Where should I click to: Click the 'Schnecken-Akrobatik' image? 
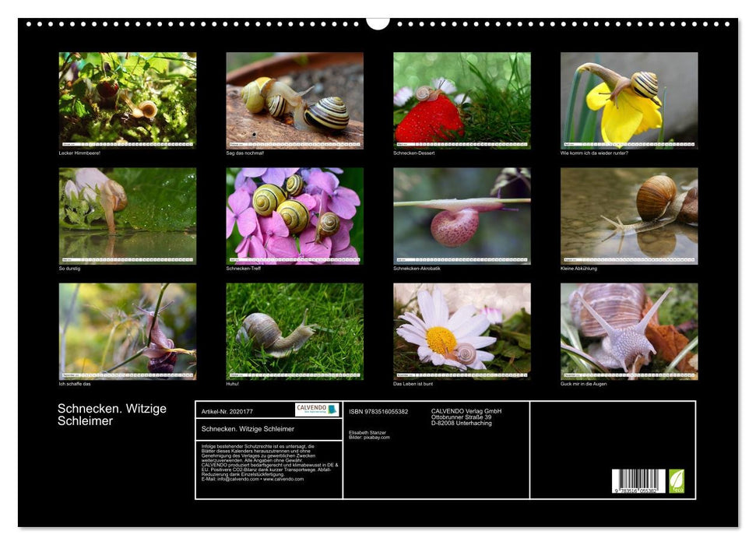[462, 216]
